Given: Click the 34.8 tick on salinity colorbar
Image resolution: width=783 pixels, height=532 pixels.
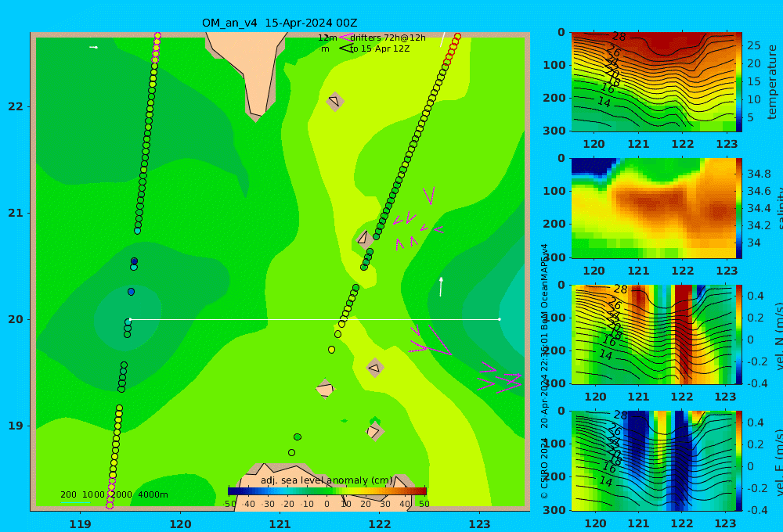Looking at the screenshot, I should 759,174.
